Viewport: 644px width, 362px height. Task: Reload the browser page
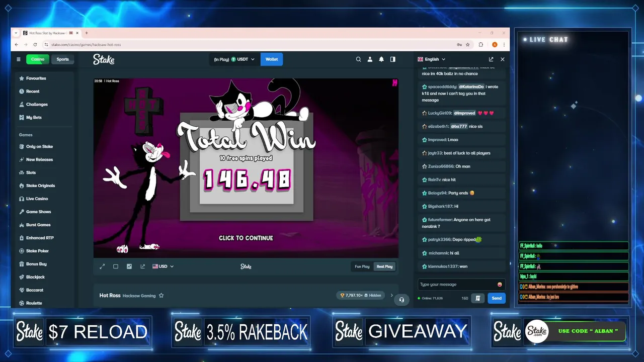click(x=35, y=45)
